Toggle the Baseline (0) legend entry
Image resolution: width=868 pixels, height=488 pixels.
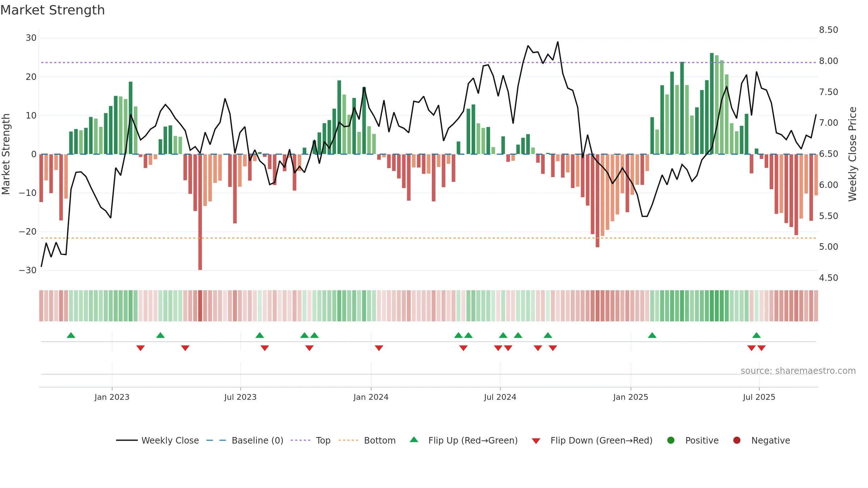click(244, 440)
